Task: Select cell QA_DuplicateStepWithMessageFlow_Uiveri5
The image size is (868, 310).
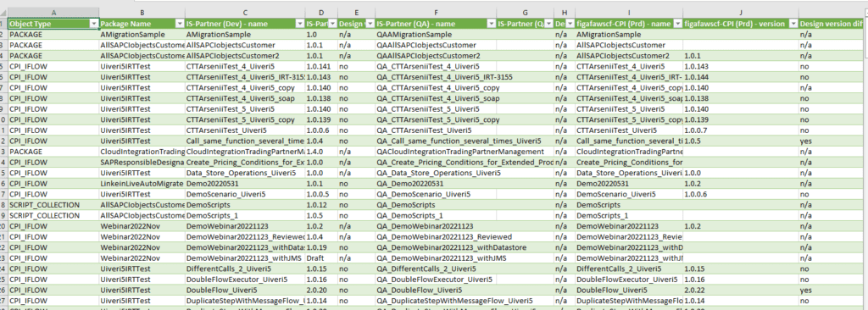Action: (436, 301)
